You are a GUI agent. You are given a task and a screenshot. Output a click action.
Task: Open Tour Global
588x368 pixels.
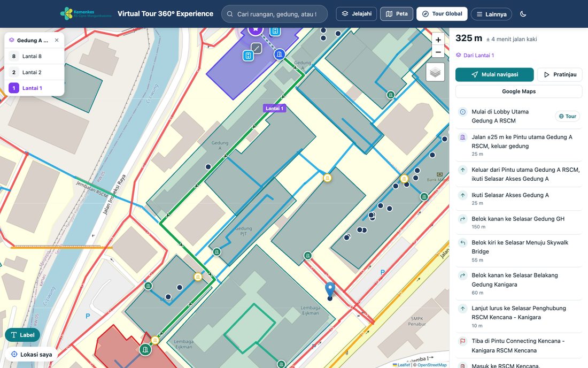(442, 14)
